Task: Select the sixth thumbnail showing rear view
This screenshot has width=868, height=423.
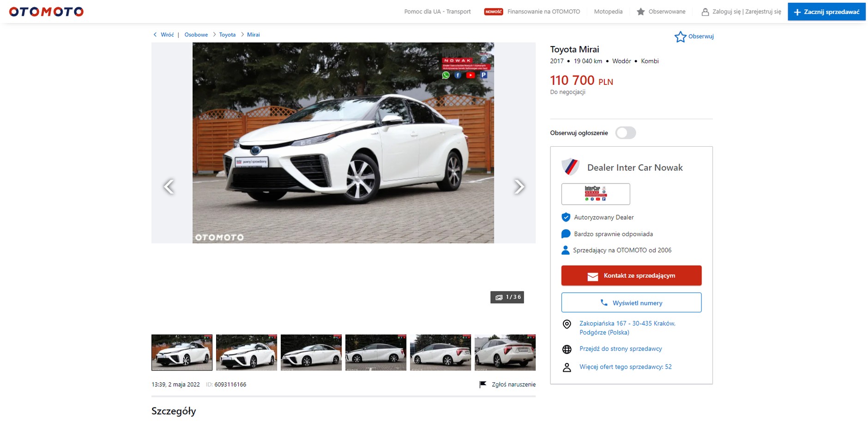Action: point(505,352)
